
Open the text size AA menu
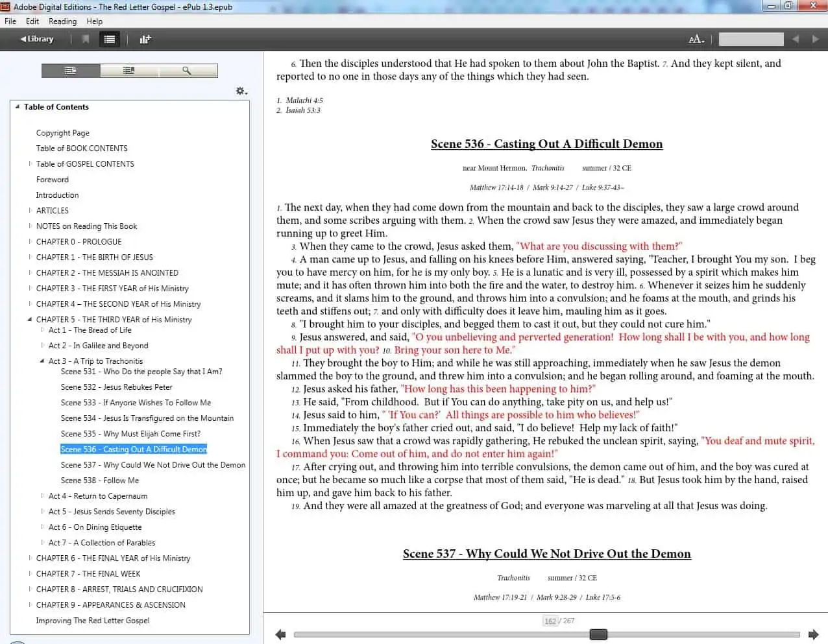point(696,40)
